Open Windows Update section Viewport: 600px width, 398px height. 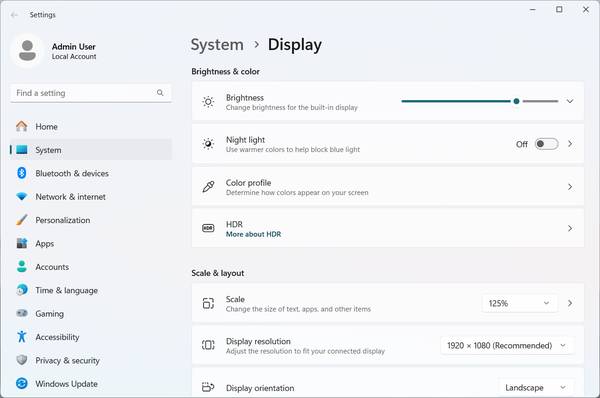click(91, 383)
